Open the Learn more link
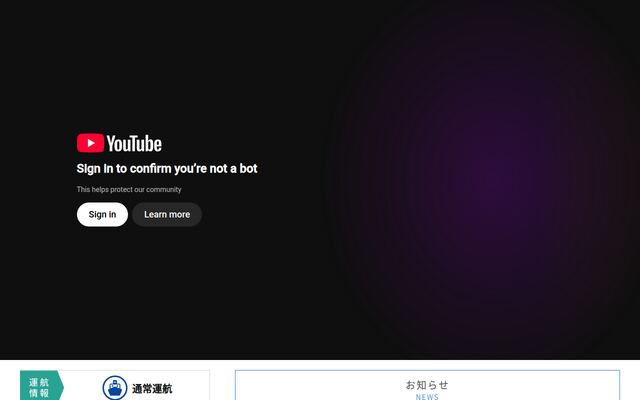The height and width of the screenshot is (400, 640). [x=167, y=215]
